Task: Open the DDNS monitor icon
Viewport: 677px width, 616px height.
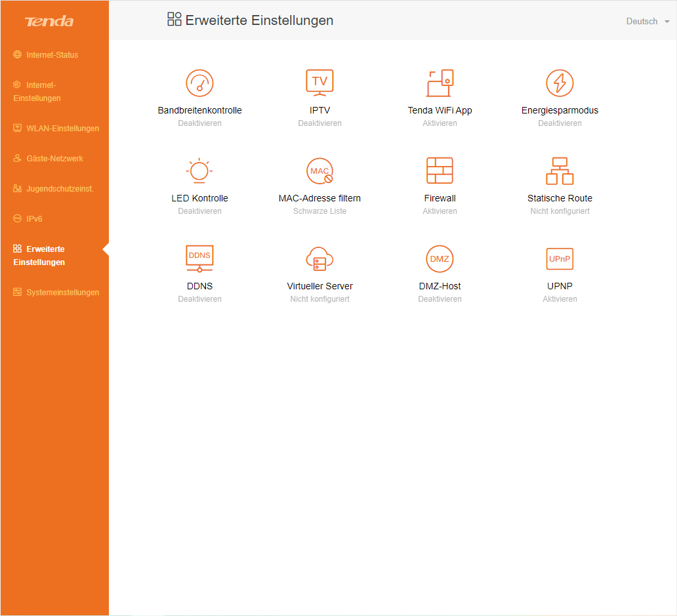Action: click(199, 258)
